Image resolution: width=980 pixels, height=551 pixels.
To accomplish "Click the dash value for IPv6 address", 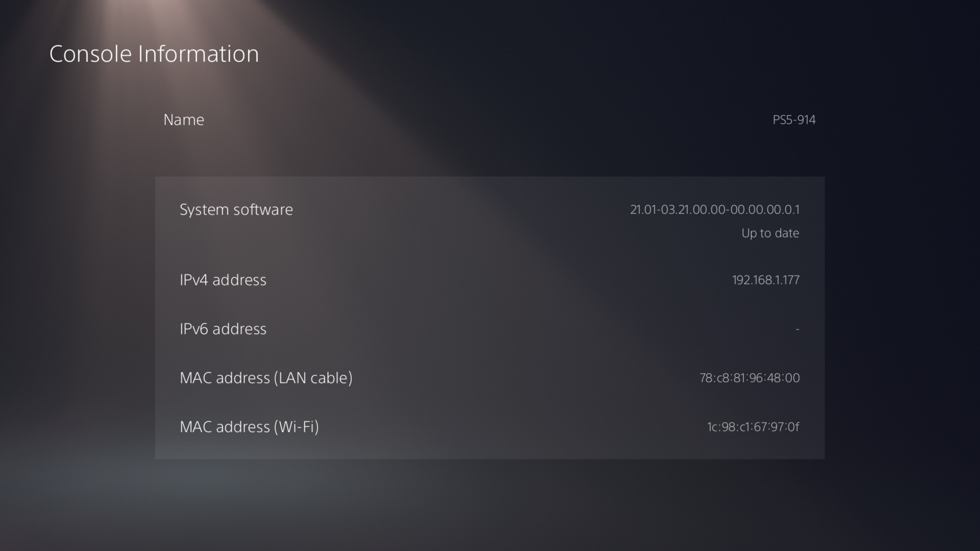I will click(x=797, y=329).
